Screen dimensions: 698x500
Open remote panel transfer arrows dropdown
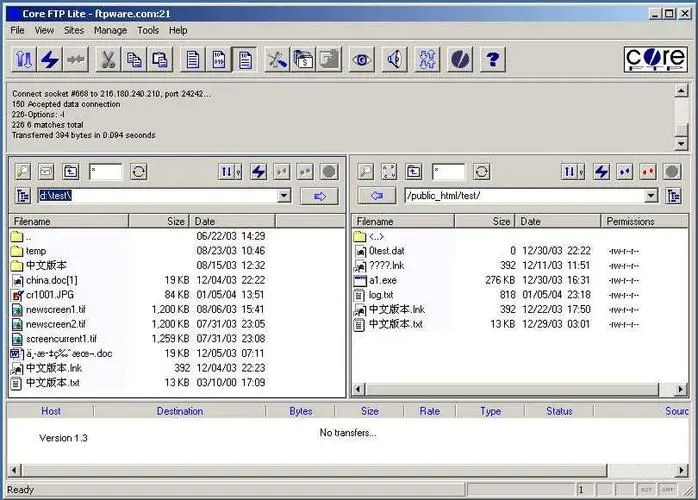tap(581, 171)
